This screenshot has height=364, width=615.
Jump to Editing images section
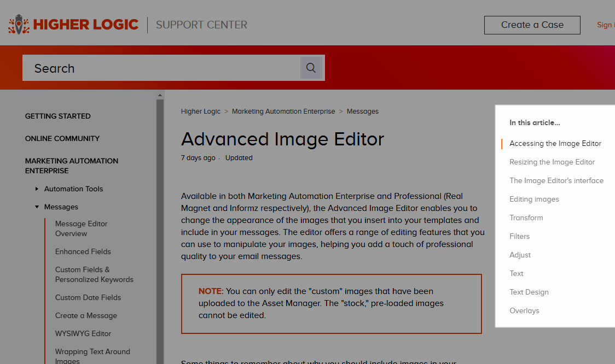[x=534, y=199]
